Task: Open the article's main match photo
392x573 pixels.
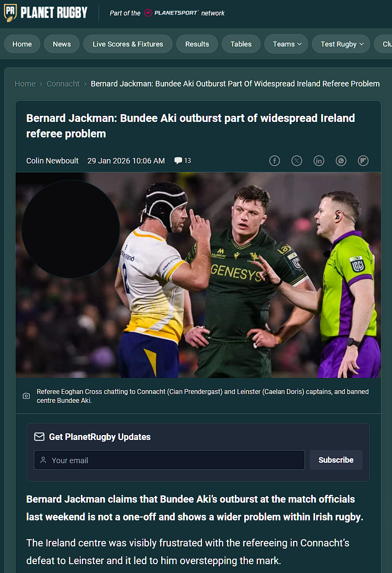Action: pyautogui.click(x=198, y=275)
